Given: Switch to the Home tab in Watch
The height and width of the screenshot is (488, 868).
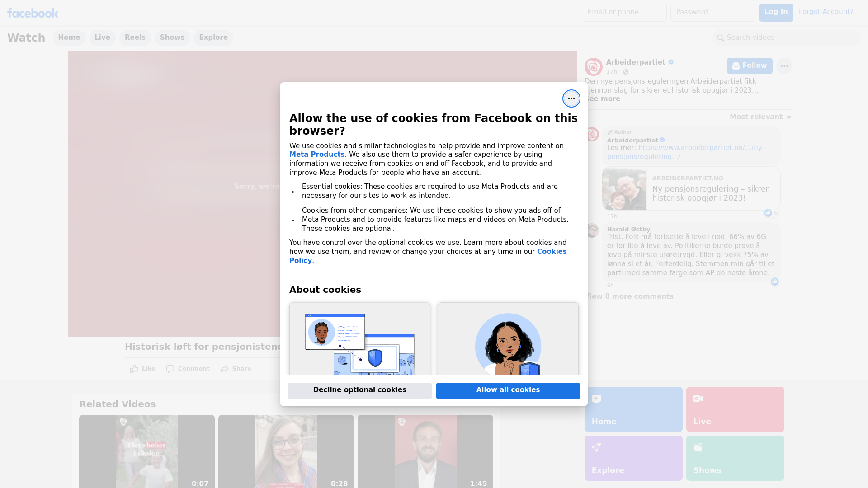Looking at the screenshot, I should click(69, 38).
